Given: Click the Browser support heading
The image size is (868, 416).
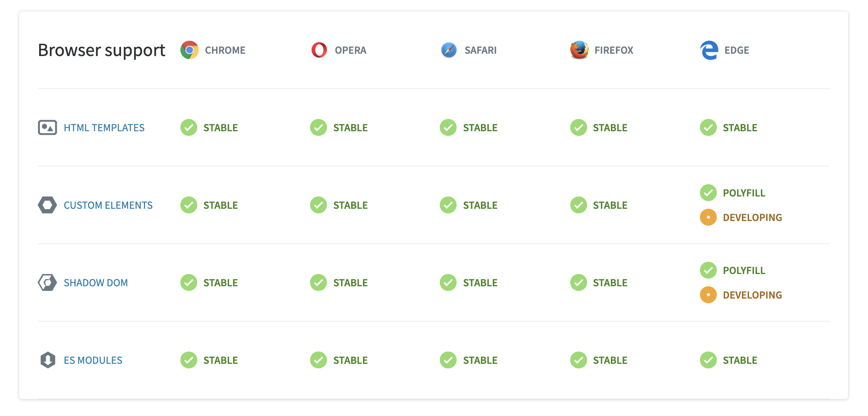Looking at the screenshot, I should (102, 50).
